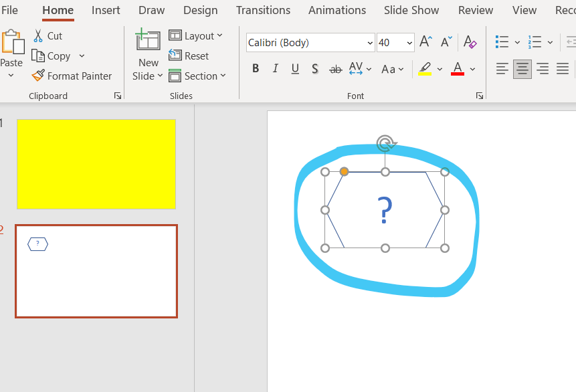Click the Section button
The width and height of the screenshot is (576, 392).
point(197,76)
